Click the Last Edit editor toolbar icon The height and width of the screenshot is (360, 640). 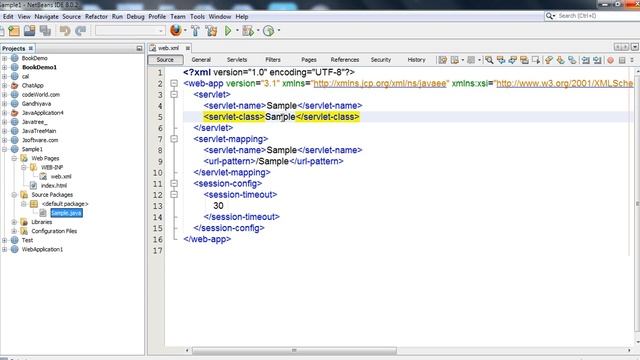(x=442, y=60)
